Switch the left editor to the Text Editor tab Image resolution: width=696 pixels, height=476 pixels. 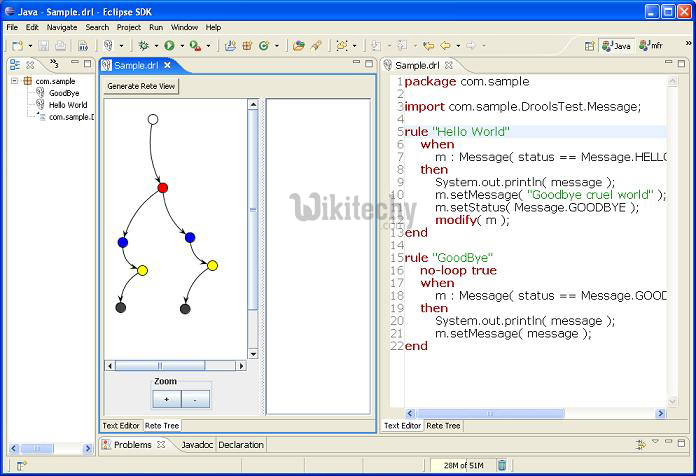121,425
